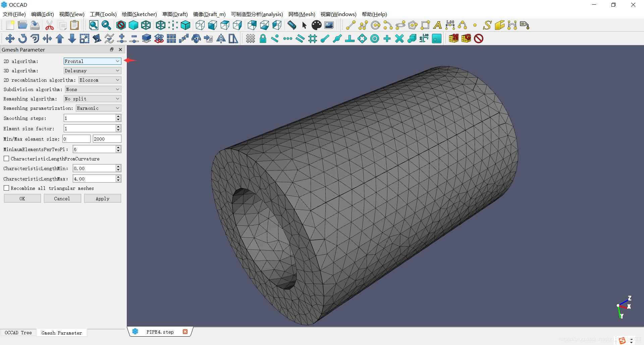
Task: Click the padlock lock icon
Action: coord(263,39)
